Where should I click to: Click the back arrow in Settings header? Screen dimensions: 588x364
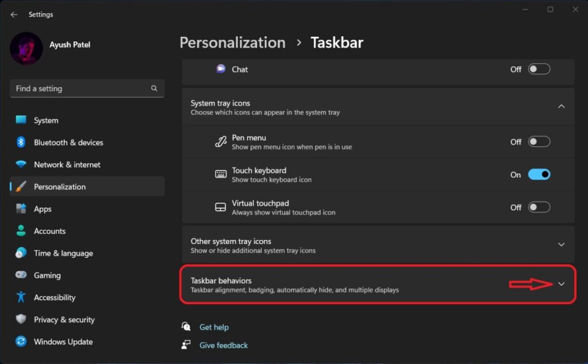(14, 14)
